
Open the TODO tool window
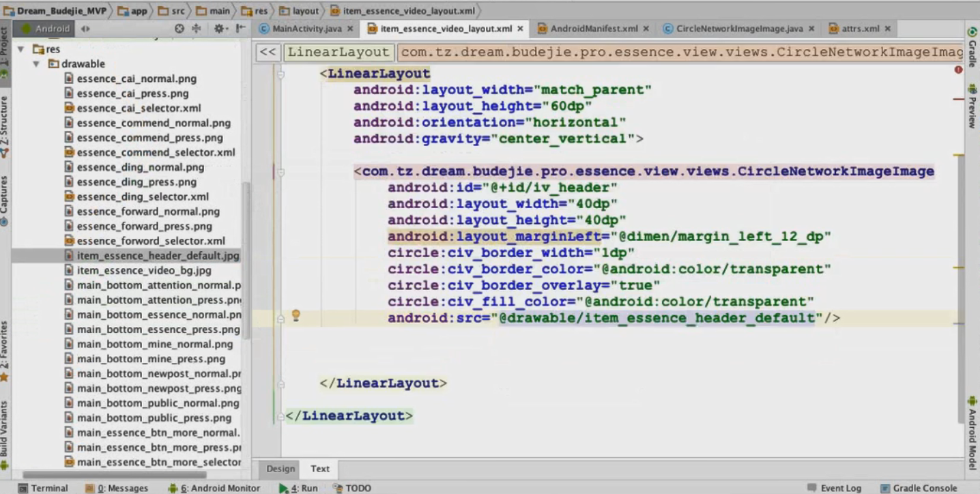353,488
